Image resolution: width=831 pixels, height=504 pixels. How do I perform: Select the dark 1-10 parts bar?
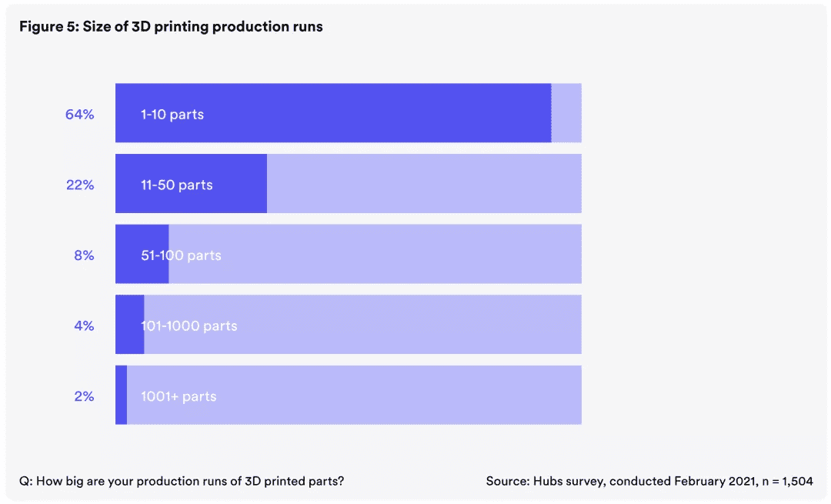(333, 113)
